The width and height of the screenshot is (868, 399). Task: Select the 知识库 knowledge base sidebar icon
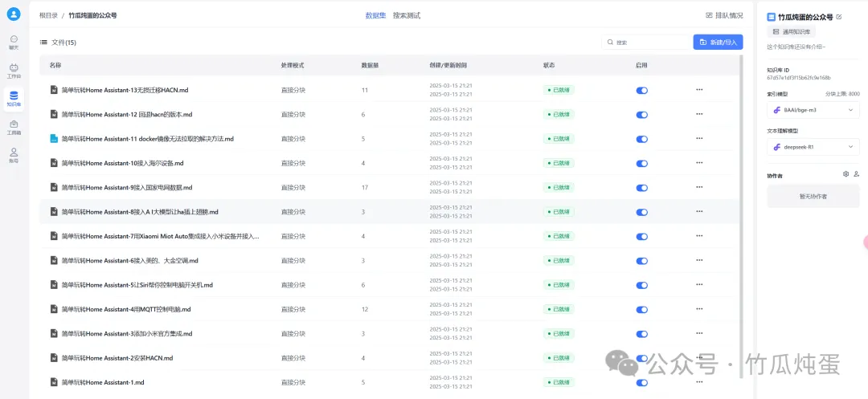pyautogui.click(x=14, y=100)
